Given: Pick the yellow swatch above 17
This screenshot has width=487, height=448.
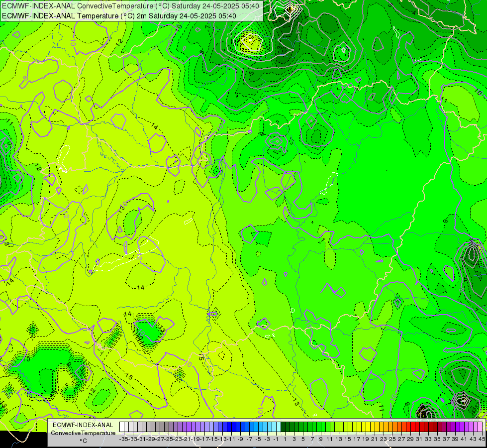Looking at the screenshot, I should pyautogui.click(x=355, y=427).
